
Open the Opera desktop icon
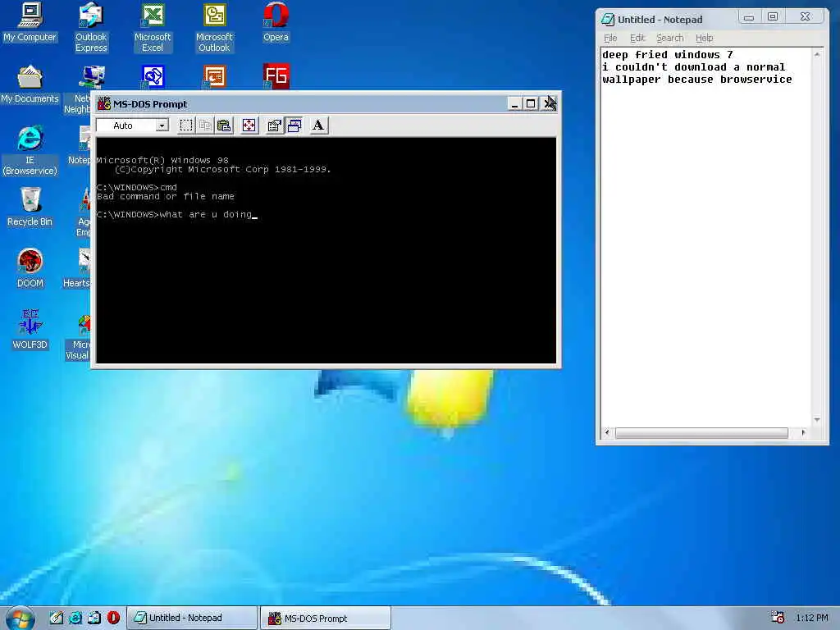coord(276,23)
